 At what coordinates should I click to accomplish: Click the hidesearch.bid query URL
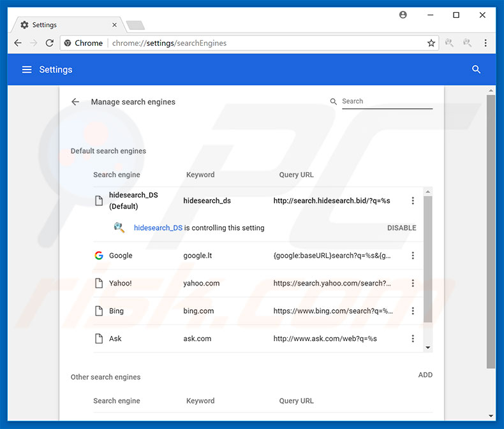tap(331, 201)
